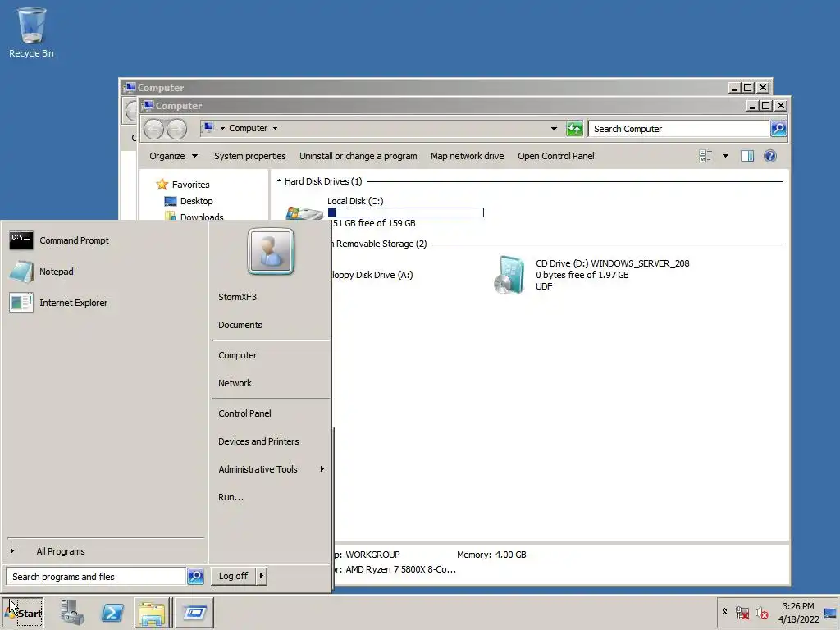Click the Start menu search magnifier icon

pos(195,576)
